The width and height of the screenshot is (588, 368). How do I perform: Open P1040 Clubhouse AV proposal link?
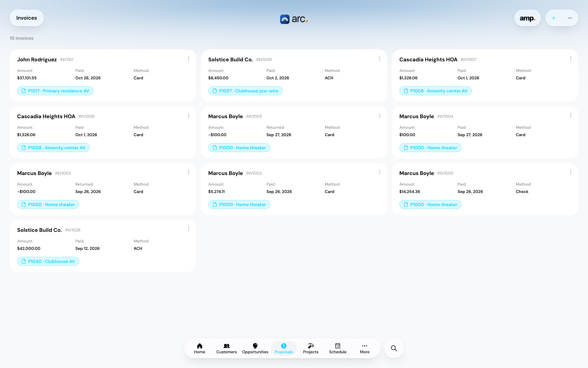tap(48, 261)
